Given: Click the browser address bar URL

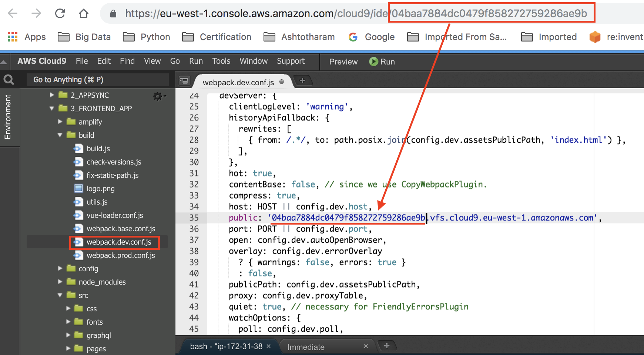Looking at the screenshot, I should pyautogui.click(x=356, y=14).
